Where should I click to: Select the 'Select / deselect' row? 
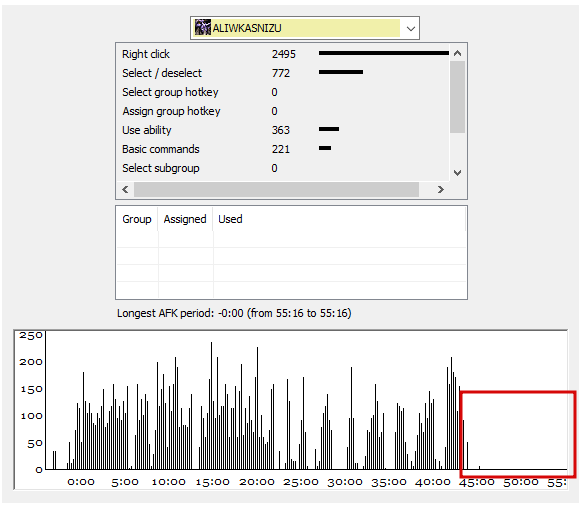[x=284, y=73]
